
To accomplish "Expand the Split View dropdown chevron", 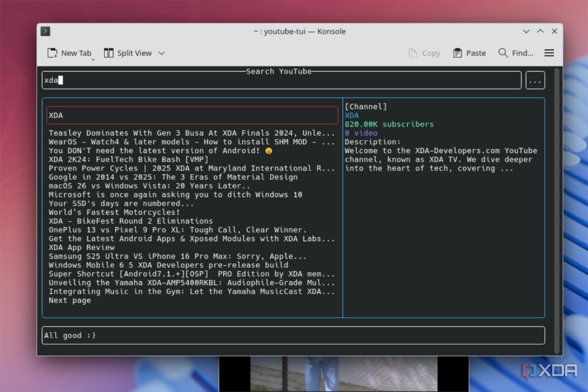I will pos(161,53).
